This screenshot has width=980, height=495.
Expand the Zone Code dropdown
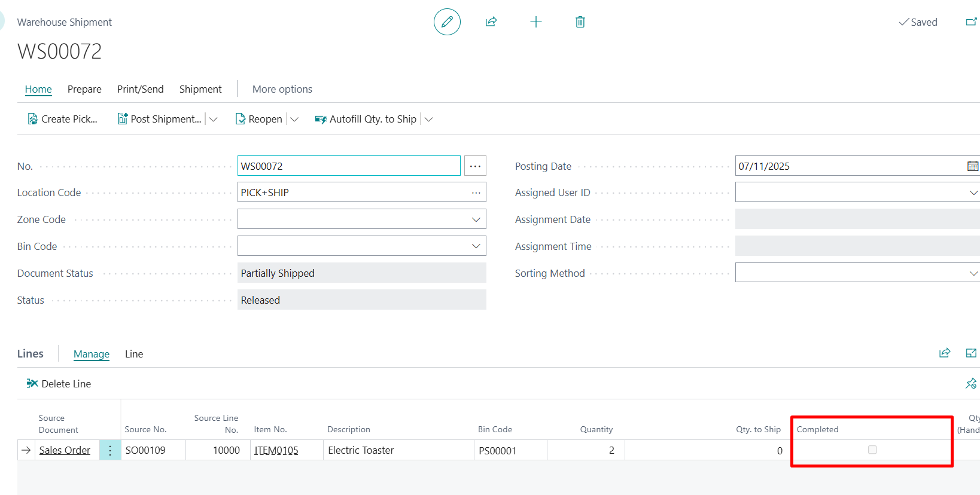point(476,219)
